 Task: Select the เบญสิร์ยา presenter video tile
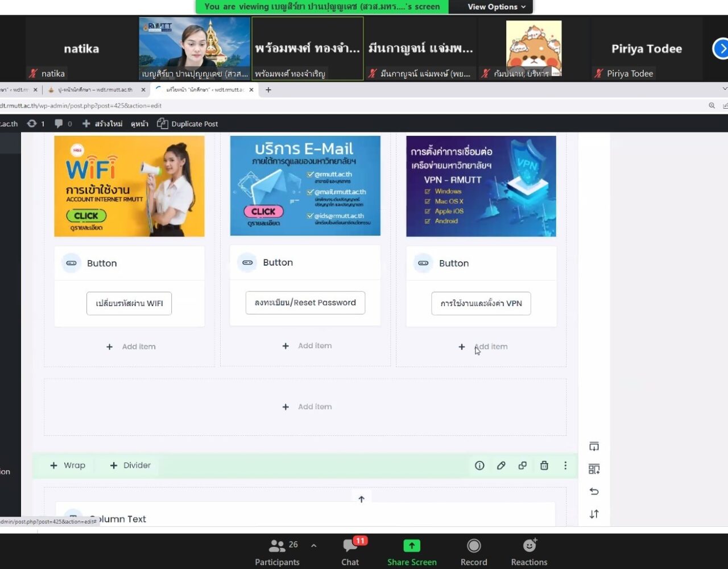(x=195, y=48)
